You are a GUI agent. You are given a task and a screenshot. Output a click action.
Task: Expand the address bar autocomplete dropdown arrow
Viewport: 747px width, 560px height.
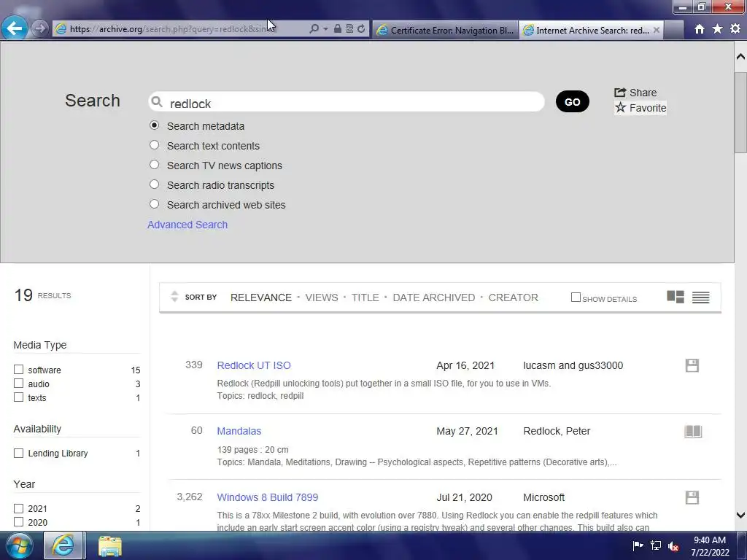[x=325, y=29]
